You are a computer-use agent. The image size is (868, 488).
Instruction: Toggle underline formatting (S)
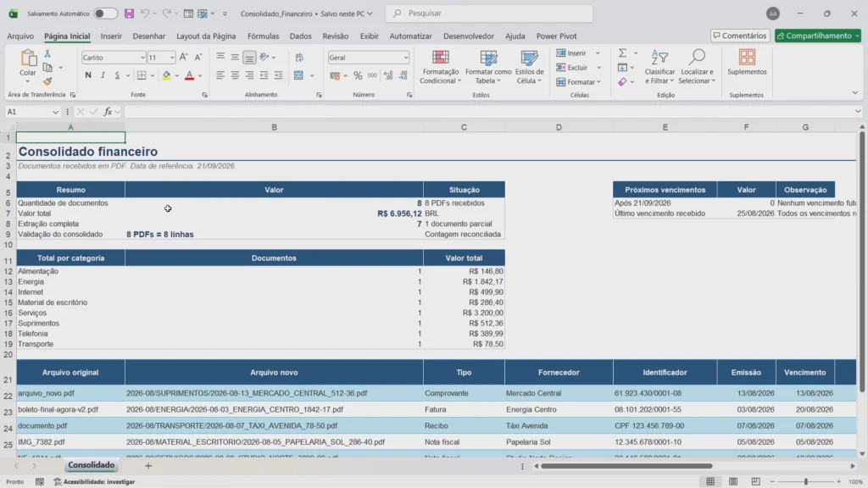pyautogui.click(x=117, y=75)
